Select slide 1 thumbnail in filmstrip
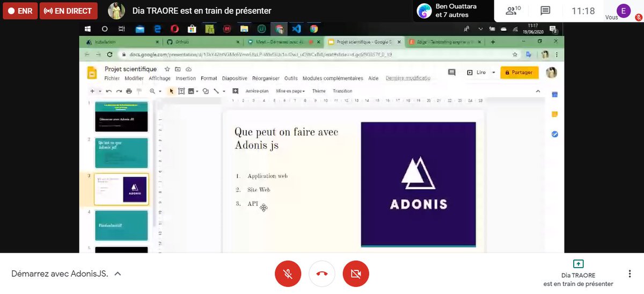This screenshot has height=294, width=644. [x=121, y=117]
